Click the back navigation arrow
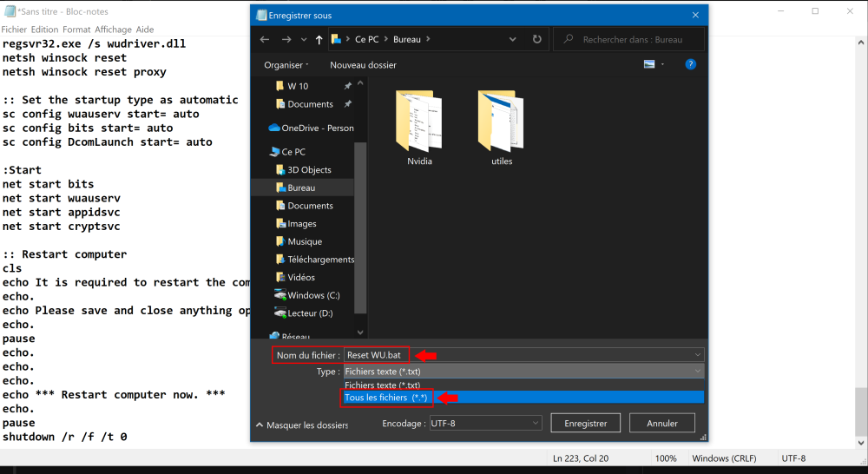 264,39
